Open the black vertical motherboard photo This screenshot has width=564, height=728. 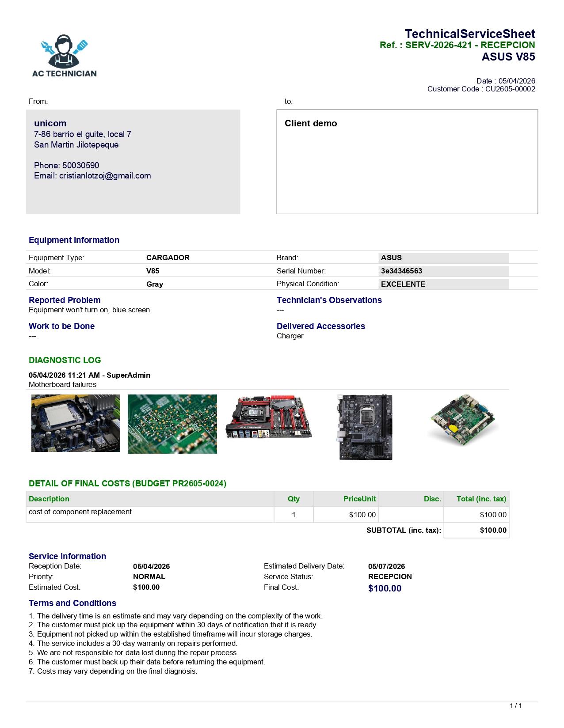point(365,427)
